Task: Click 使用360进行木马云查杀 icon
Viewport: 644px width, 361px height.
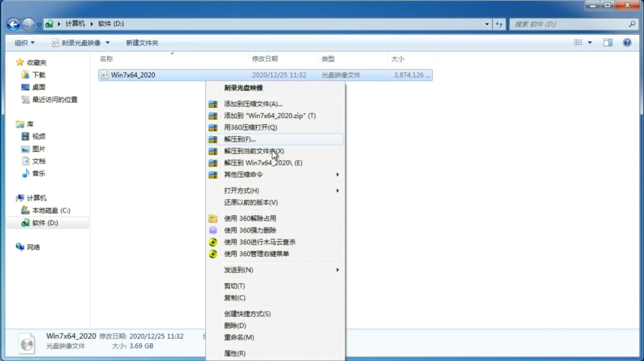Action: pos(212,242)
